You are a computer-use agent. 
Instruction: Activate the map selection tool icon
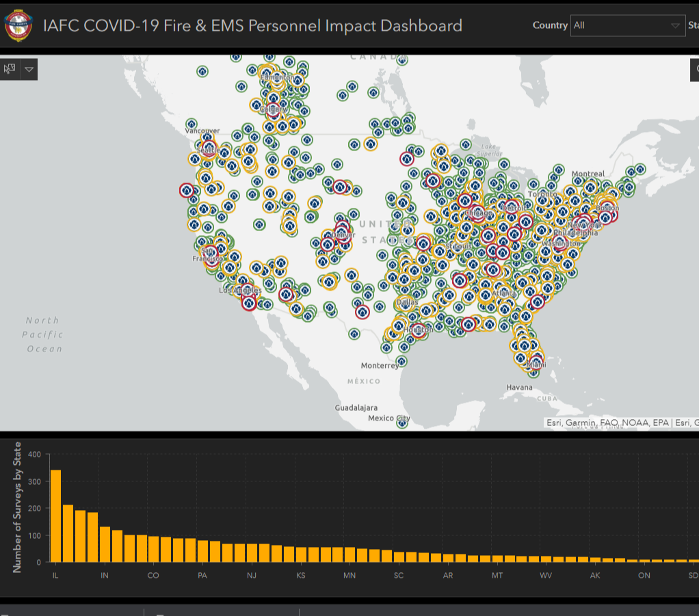(10, 69)
